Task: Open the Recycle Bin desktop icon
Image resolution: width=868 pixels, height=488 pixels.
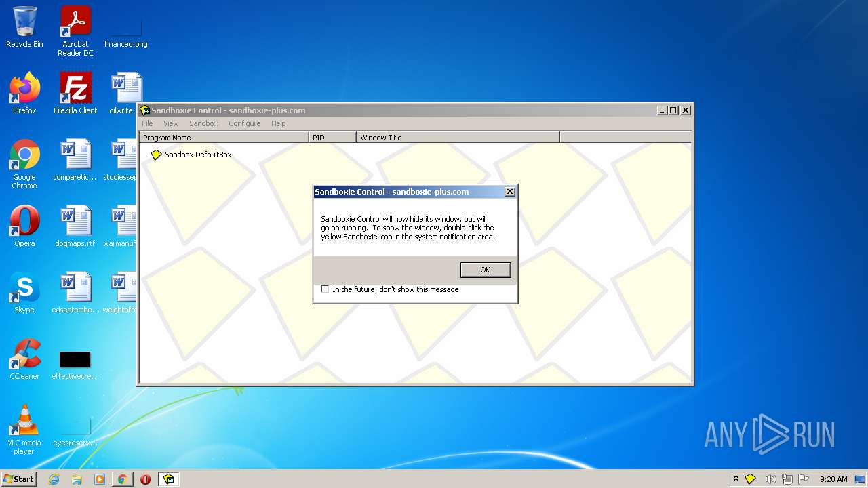Action: [x=24, y=27]
